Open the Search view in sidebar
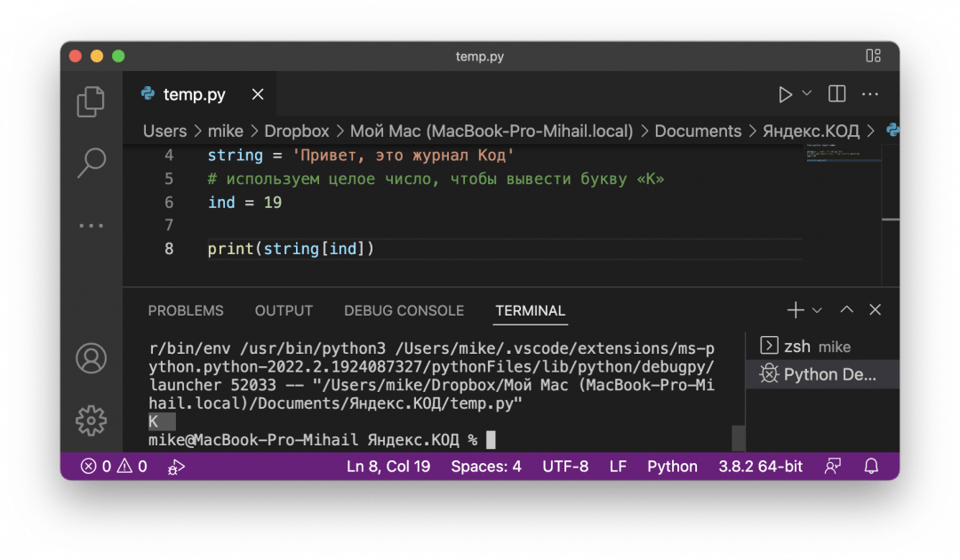This screenshot has height=560, width=960. 91,163
